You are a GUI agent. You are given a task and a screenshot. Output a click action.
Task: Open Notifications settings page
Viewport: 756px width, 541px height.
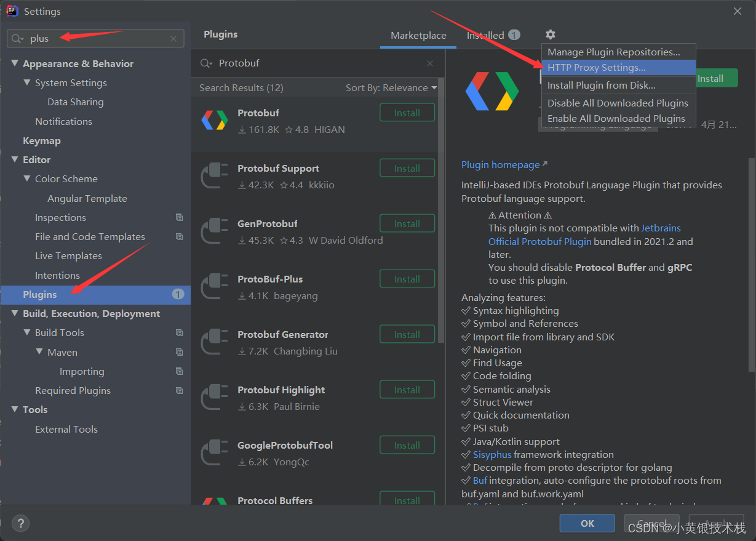(x=63, y=121)
